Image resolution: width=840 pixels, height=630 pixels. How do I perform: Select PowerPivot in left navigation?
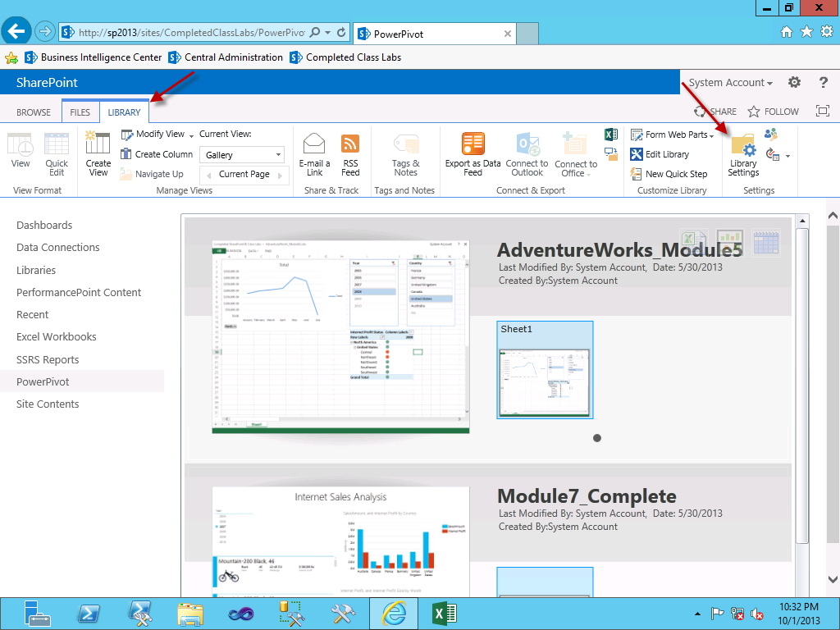43,381
